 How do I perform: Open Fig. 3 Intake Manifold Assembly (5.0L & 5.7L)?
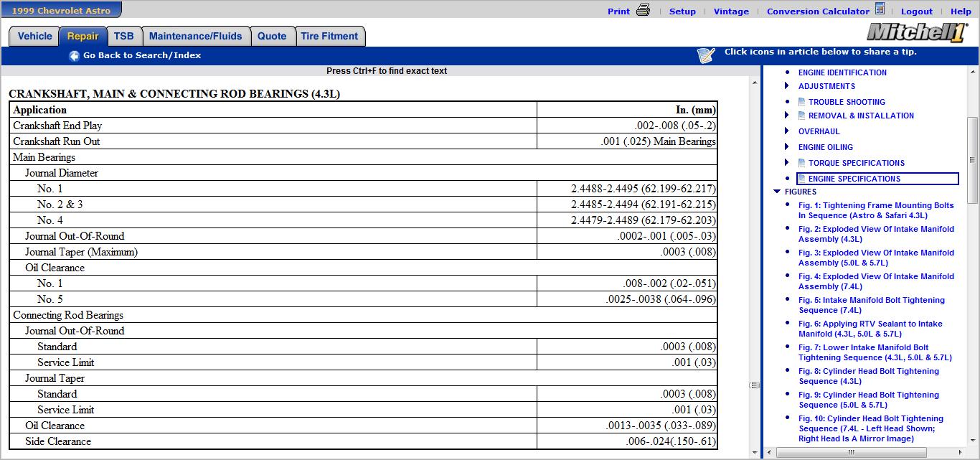[876, 258]
